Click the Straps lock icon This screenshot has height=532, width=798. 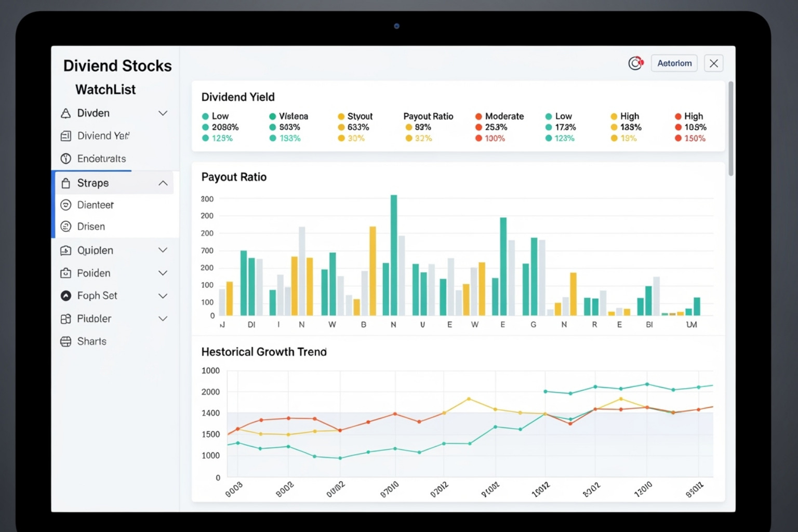click(66, 183)
